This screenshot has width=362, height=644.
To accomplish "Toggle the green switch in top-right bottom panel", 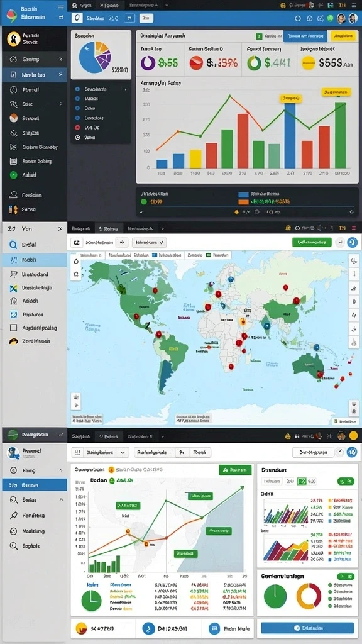I will [346, 480].
